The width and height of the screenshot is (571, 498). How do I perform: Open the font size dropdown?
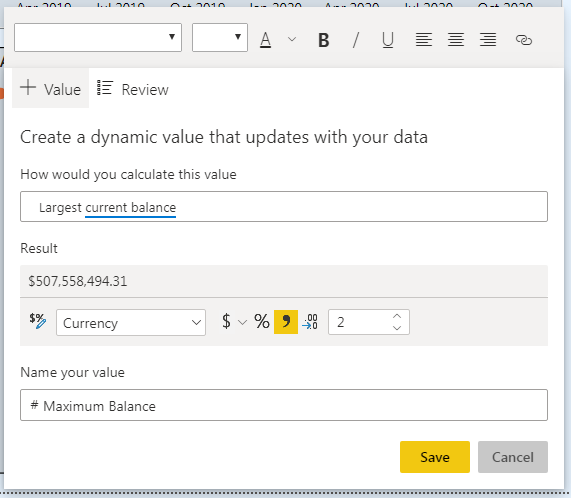point(220,37)
